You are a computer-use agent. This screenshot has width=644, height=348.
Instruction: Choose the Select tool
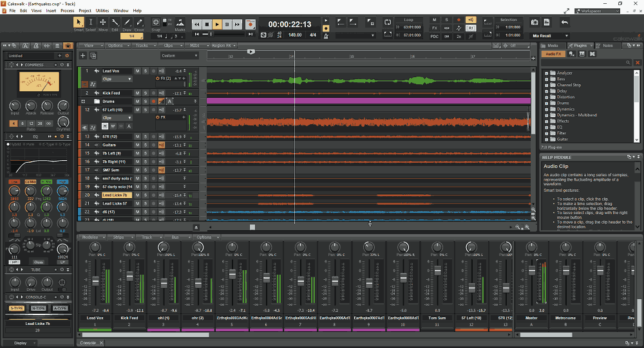pyautogui.click(x=90, y=22)
